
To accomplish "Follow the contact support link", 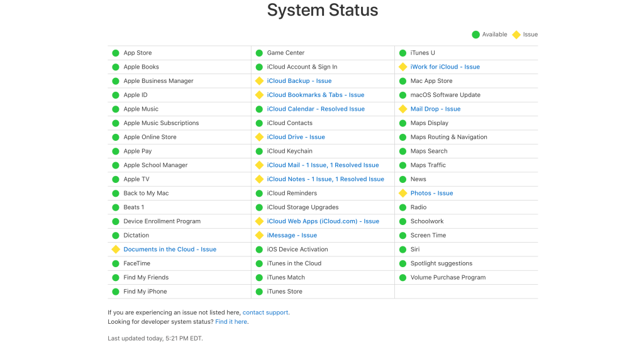I will click(265, 312).
